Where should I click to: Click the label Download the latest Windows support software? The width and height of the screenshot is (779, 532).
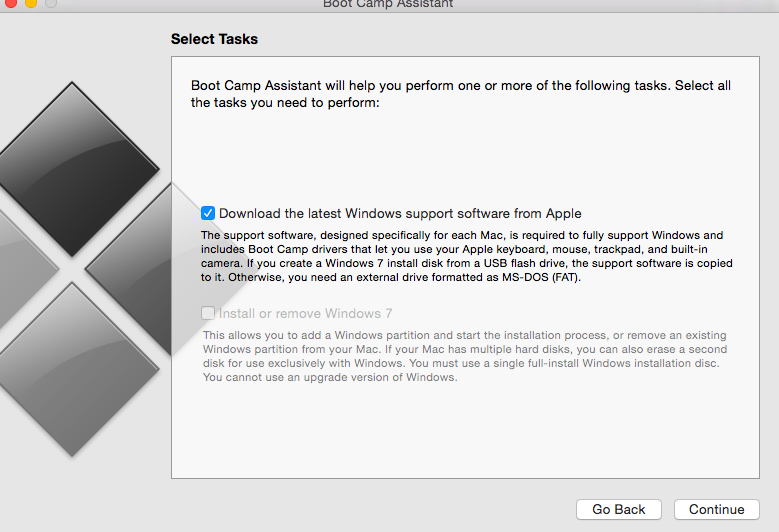pyautogui.click(x=400, y=213)
